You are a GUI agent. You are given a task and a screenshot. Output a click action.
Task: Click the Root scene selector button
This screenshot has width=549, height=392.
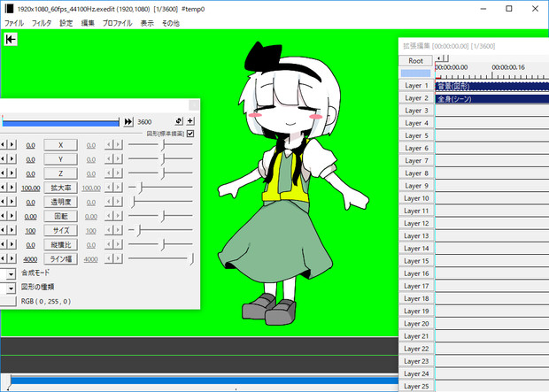415,61
